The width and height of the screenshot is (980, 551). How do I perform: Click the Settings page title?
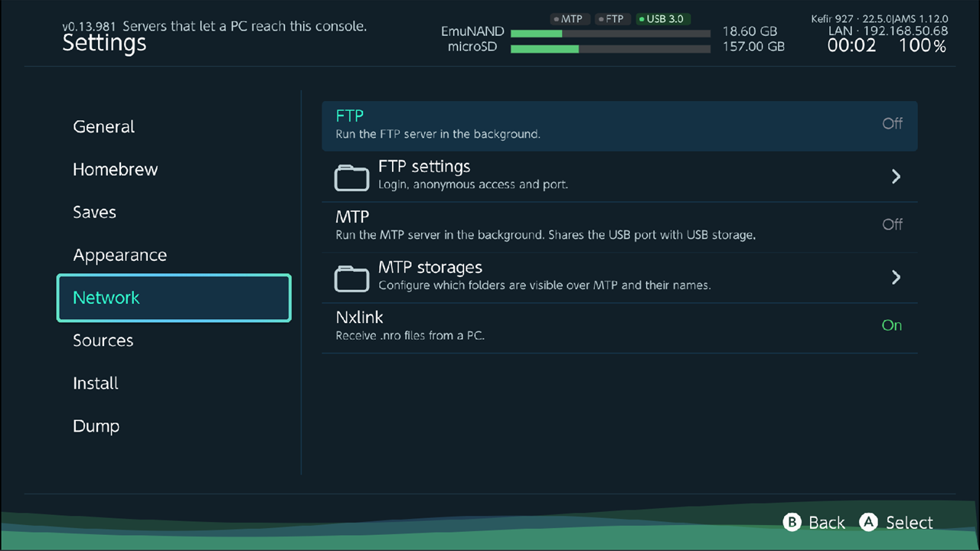104,44
